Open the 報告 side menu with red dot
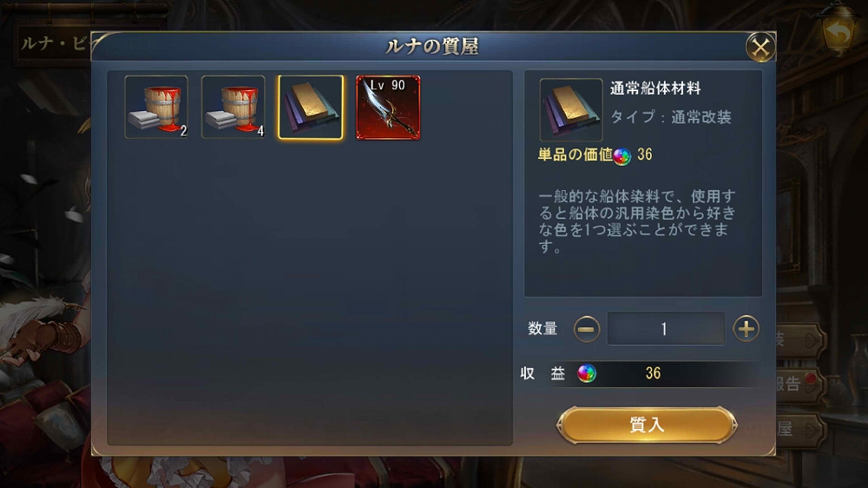Viewport: 868px width, 488px height. click(x=800, y=384)
